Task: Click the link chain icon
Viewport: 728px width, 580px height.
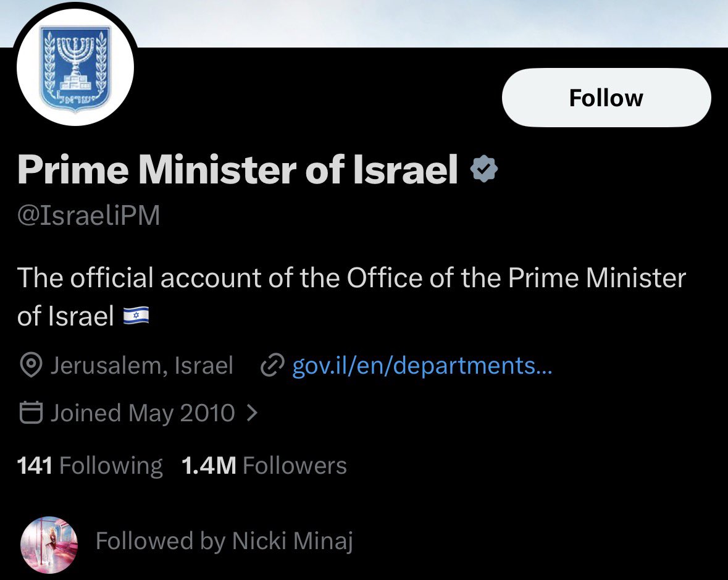Action: coord(272,366)
